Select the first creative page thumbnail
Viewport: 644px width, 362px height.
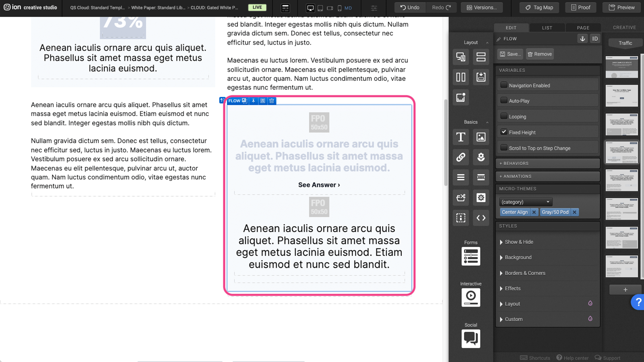tap(621, 67)
